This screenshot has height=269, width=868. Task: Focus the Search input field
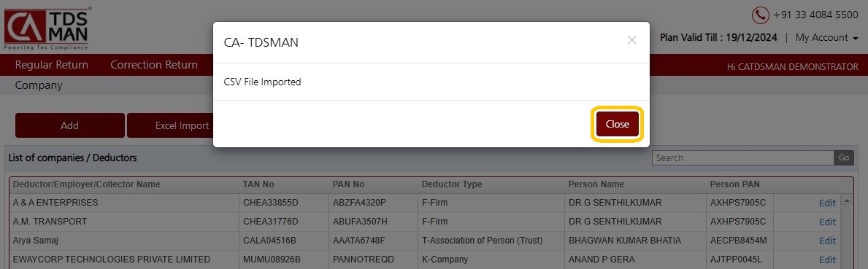coord(743,158)
